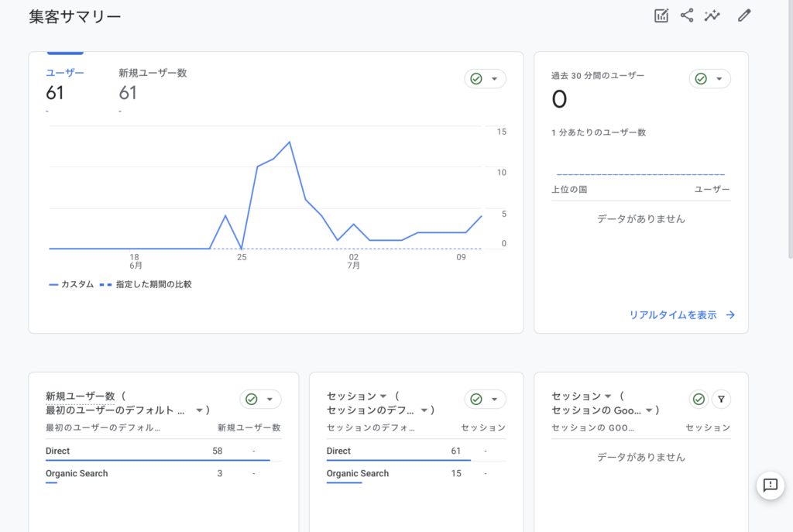The image size is (793, 532).
Task: Open the feedback icon at bottom right
Action: click(770, 486)
